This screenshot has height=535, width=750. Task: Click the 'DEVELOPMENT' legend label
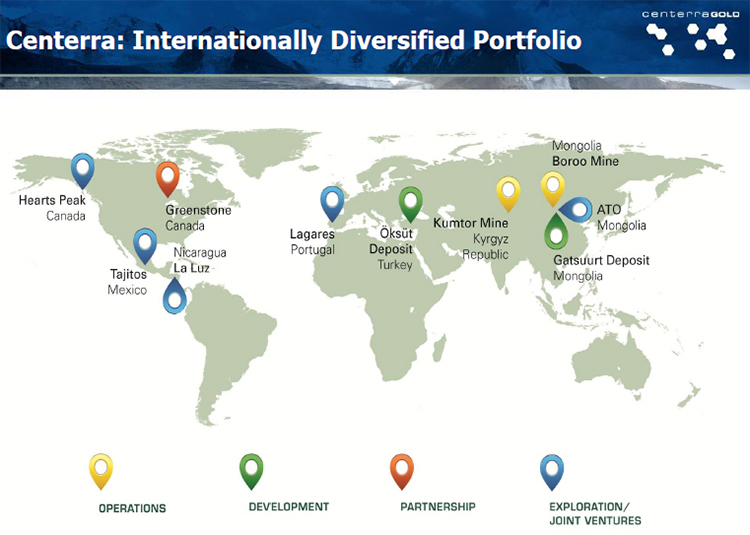[x=289, y=507]
